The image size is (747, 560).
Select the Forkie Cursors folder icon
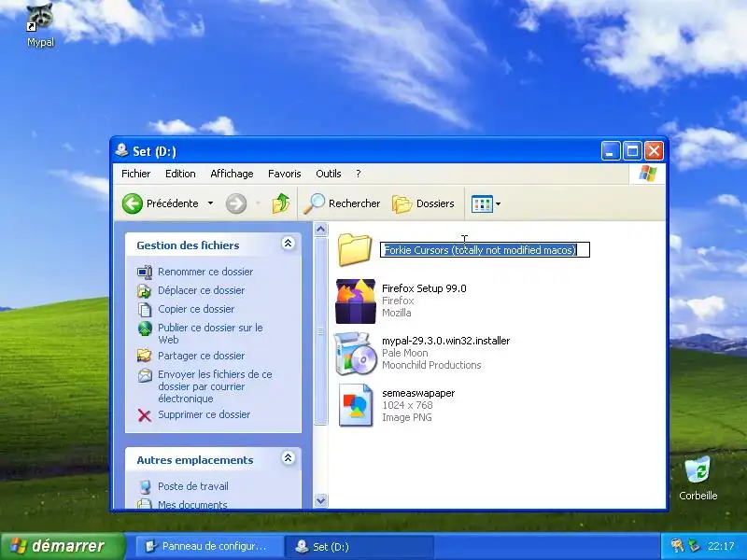355,249
